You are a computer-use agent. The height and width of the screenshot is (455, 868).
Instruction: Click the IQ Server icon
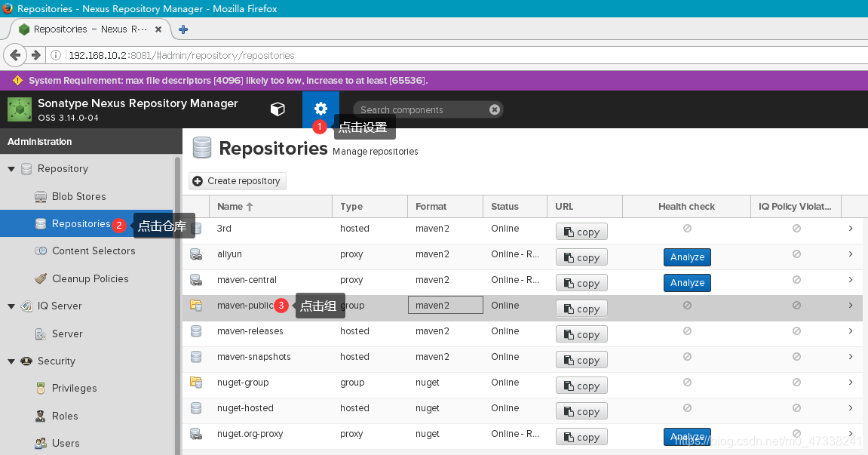(26, 306)
